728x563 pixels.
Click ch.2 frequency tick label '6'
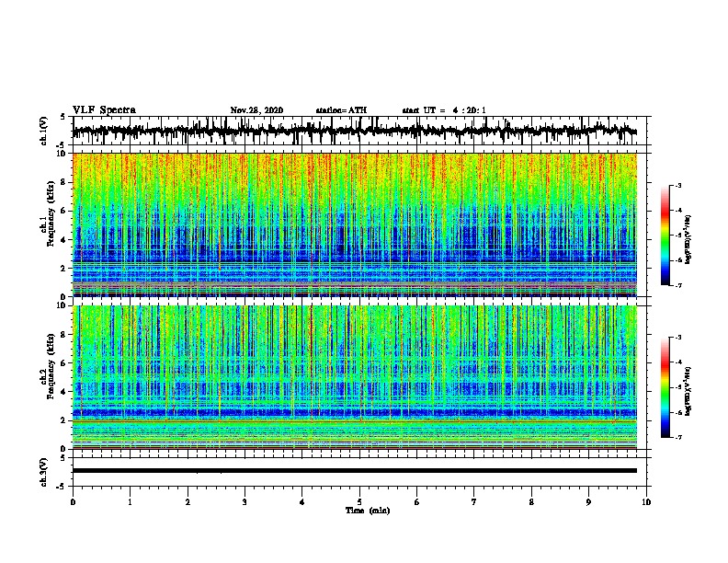63,363
